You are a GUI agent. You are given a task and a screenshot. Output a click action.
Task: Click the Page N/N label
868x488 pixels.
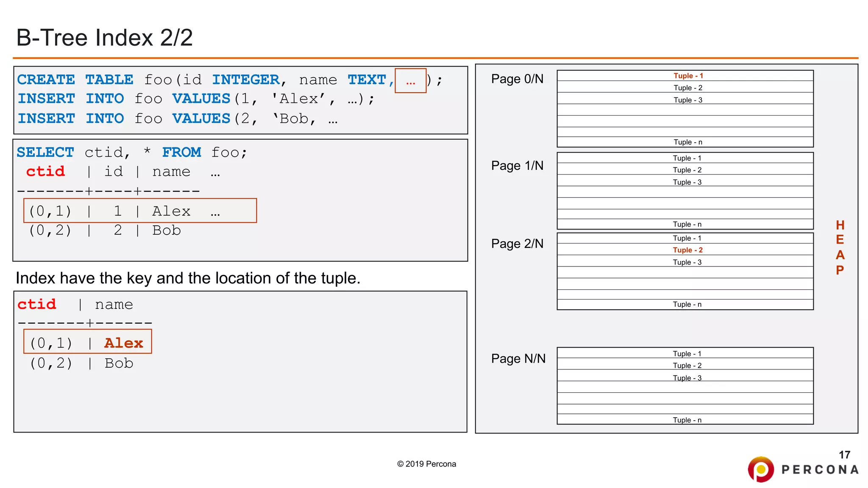(518, 358)
